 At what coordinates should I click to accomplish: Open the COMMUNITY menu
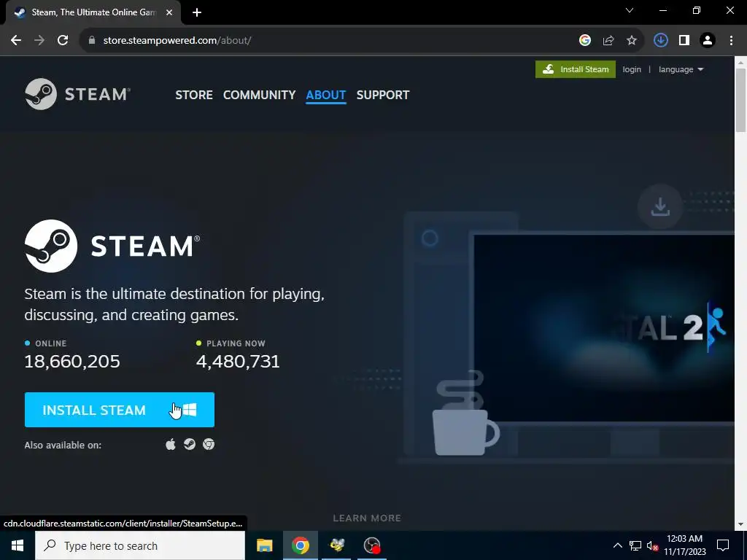(x=259, y=95)
